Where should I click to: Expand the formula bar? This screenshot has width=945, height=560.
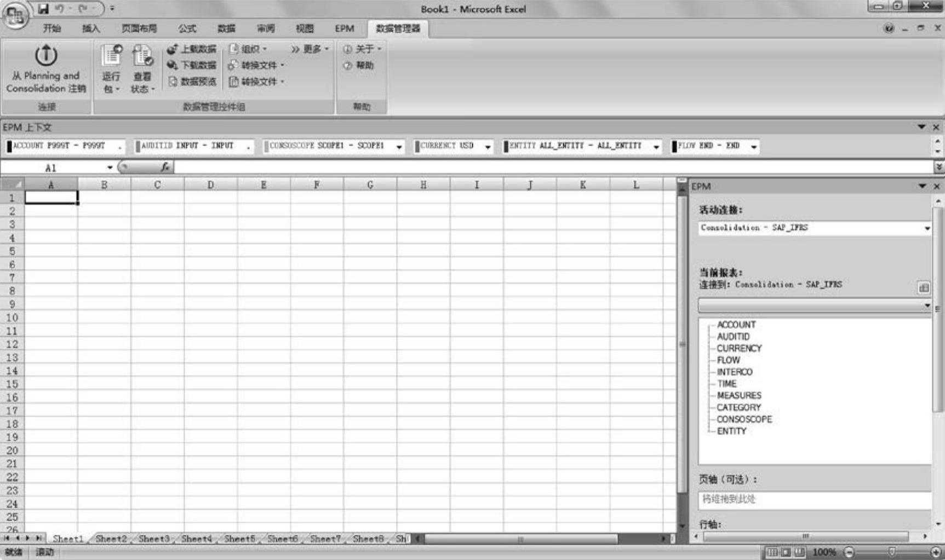click(939, 168)
